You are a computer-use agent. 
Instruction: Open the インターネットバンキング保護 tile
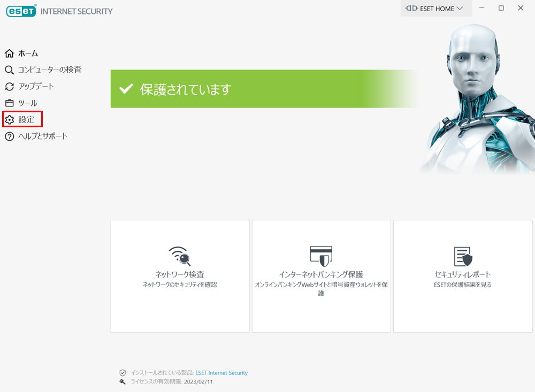[x=321, y=276]
